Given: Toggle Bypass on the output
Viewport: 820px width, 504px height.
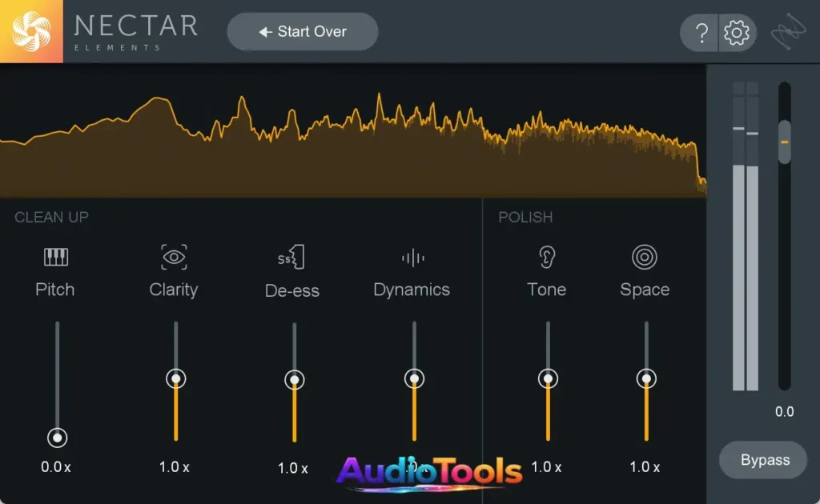Looking at the screenshot, I should pyautogui.click(x=763, y=460).
